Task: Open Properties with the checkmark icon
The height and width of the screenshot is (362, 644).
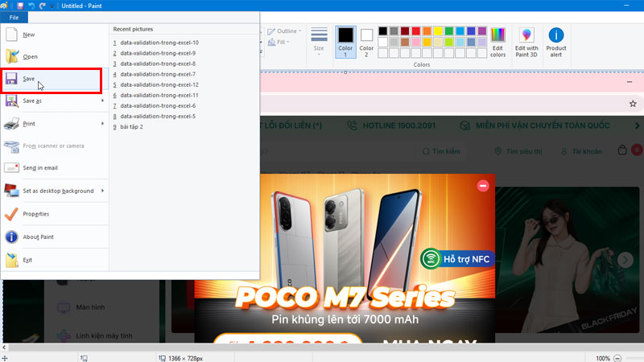Action: click(x=12, y=214)
